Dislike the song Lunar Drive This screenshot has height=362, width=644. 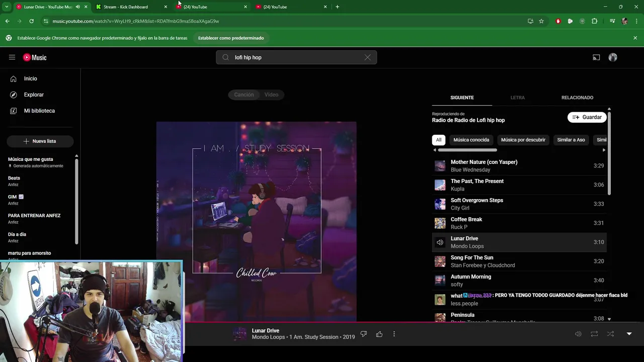[x=364, y=334]
